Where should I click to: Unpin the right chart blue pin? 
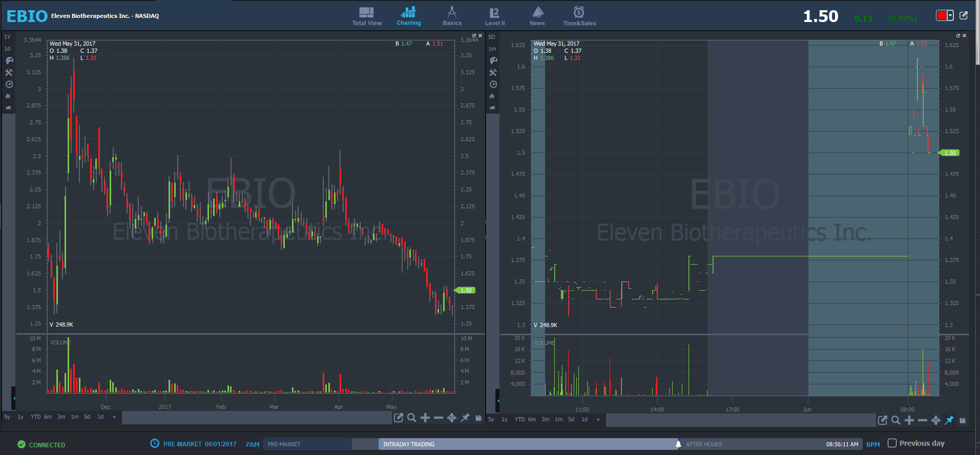click(x=949, y=420)
